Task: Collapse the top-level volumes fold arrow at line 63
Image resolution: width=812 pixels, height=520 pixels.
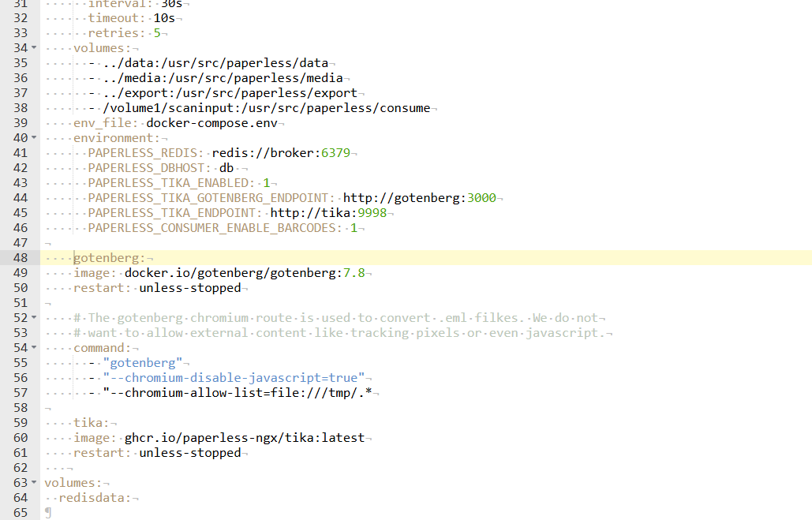Action: point(34,482)
